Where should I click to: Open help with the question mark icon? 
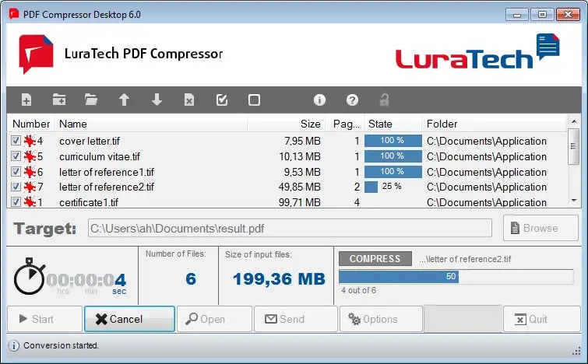point(352,100)
